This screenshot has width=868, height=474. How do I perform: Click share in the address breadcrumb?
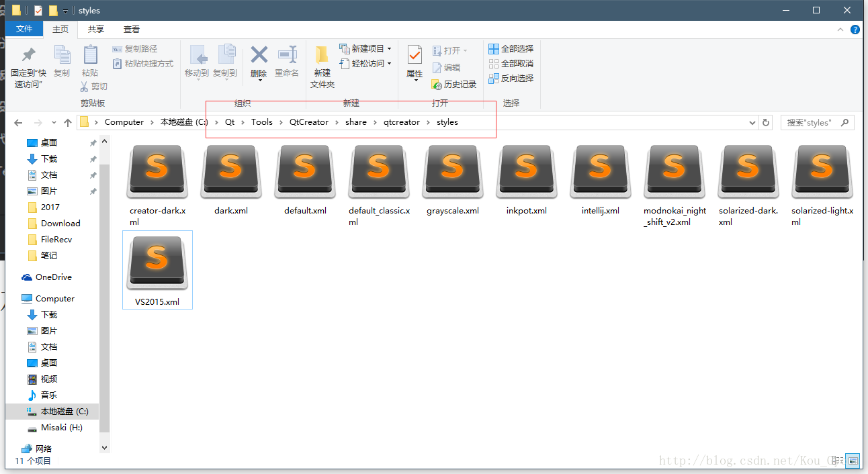[356, 122]
